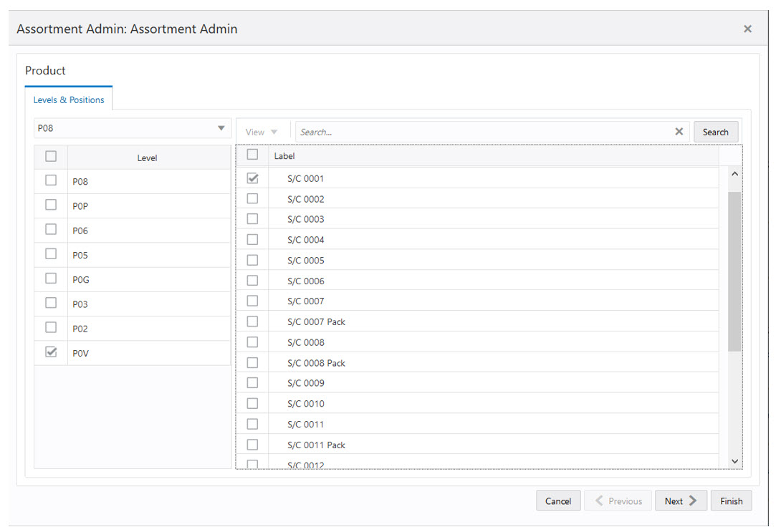
Task: Click the Product section heading area
Action: pos(45,70)
